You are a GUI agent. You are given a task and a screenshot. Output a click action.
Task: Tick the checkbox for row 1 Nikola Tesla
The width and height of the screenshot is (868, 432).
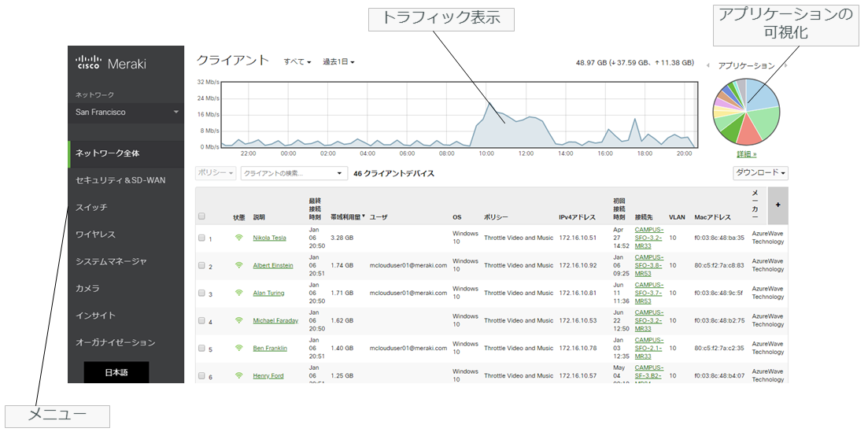201,238
